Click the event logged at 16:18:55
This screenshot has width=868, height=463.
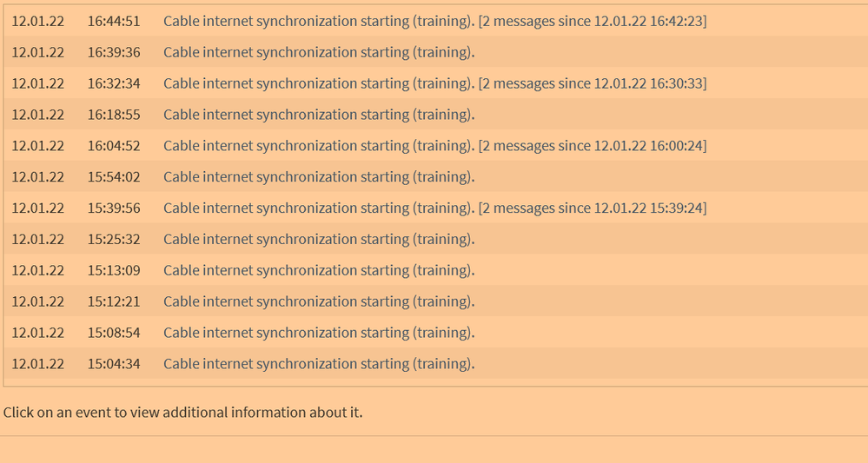click(x=319, y=115)
